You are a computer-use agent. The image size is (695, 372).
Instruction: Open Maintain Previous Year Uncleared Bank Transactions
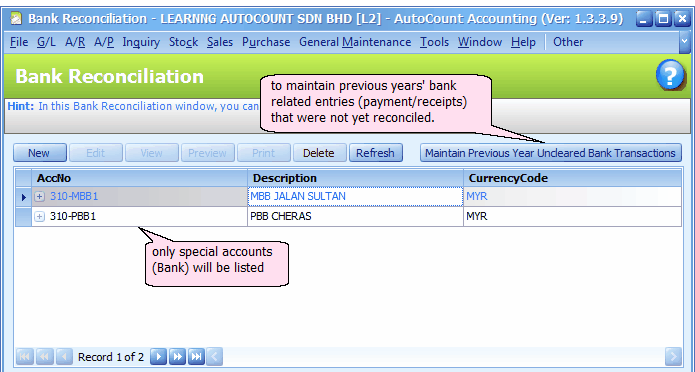(551, 153)
